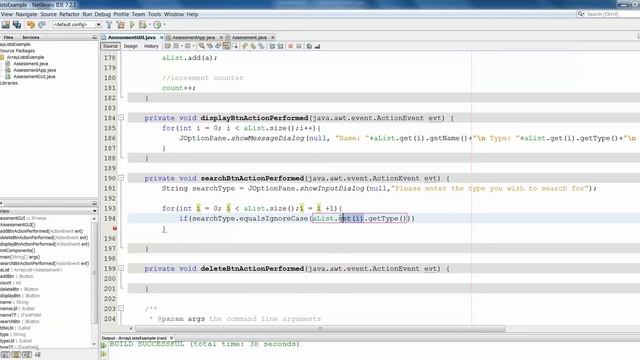Select AssessmentGUI.java in project tree
The width and height of the screenshot is (640, 360).
click(x=34, y=77)
